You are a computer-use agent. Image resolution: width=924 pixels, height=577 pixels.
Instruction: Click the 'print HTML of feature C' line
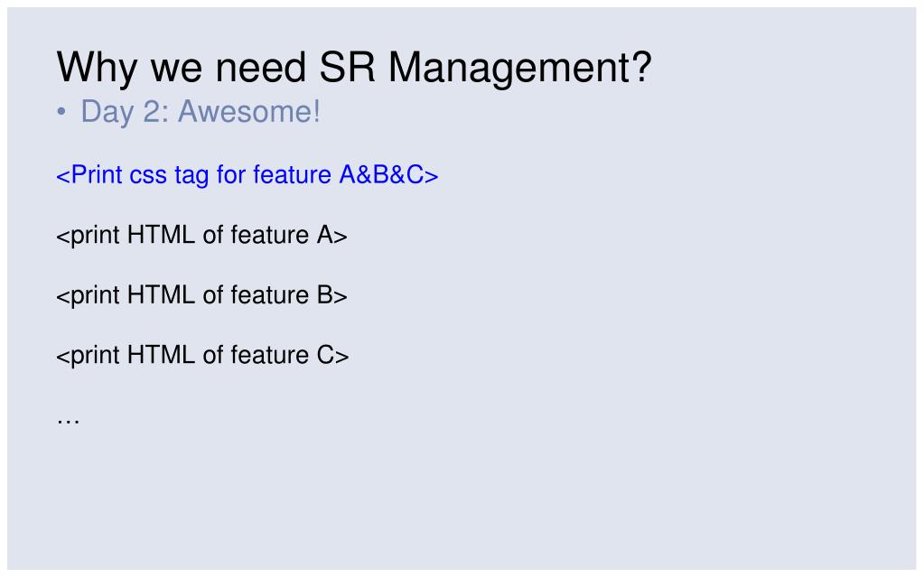click(202, 356)
